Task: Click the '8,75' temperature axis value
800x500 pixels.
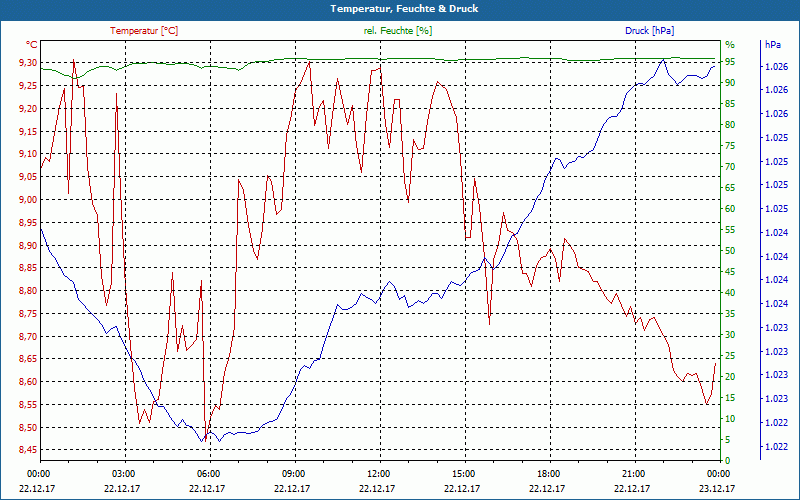Action: [28, 314]
